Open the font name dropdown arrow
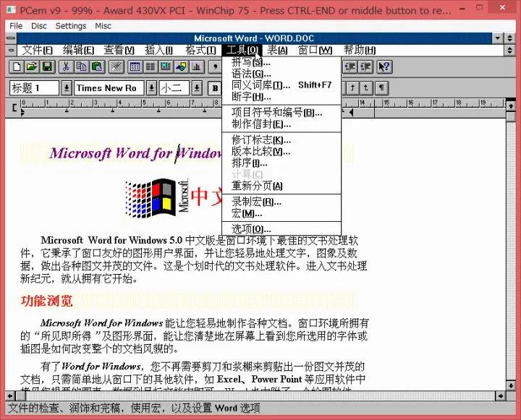Image resolution: width=521 pixels, height=420 pixels. [x=151, y=88]
